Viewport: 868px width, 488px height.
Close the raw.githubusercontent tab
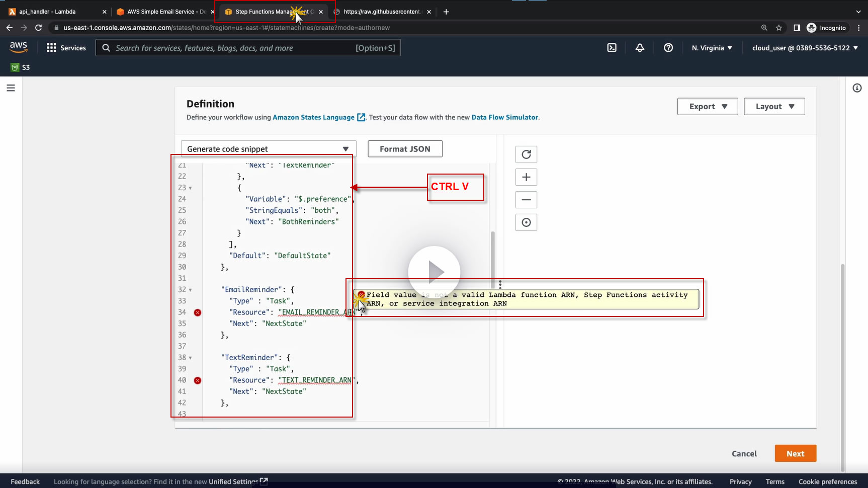pyautogui.click(x=429, y=12)
